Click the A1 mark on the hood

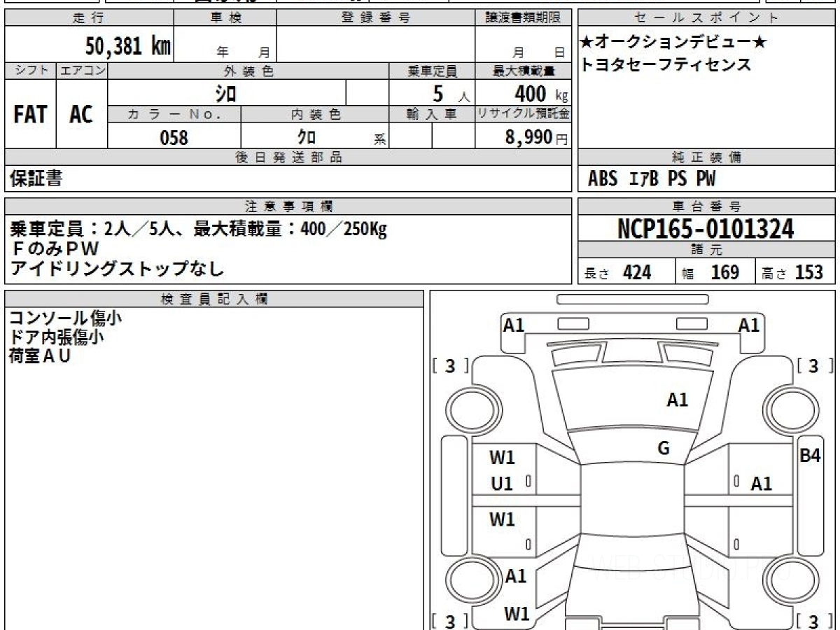(x=678, y=400)
